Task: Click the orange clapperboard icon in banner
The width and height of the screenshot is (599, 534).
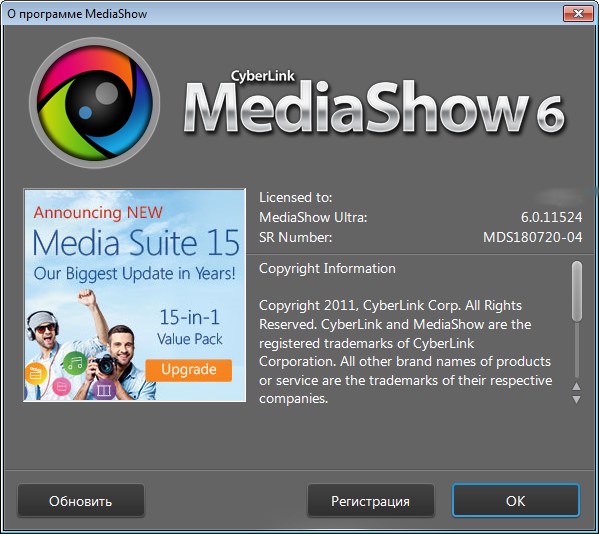Action: (36, 374)
